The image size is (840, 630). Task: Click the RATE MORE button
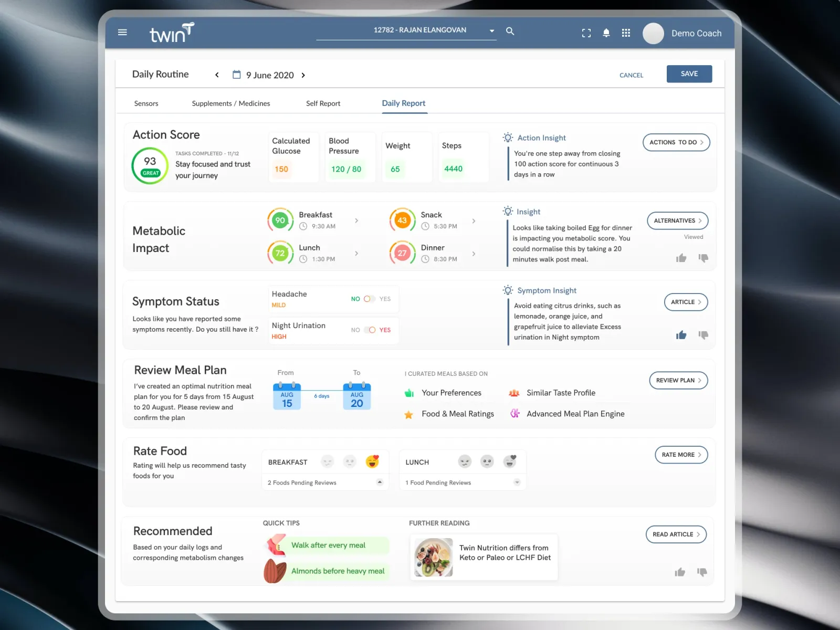[x=681, y=455]
